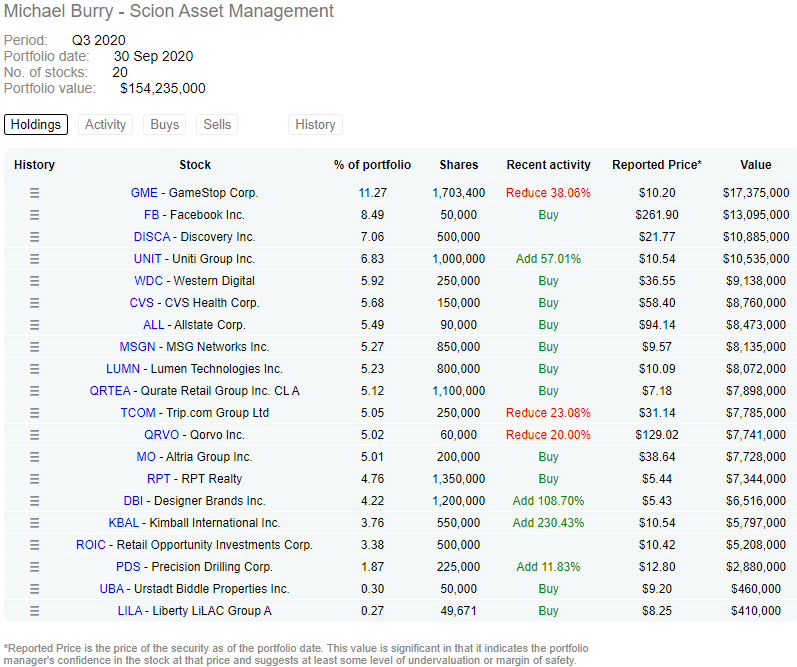
Task: Click history icon beside Facebook Inc.
Action: tap(34, 215)
